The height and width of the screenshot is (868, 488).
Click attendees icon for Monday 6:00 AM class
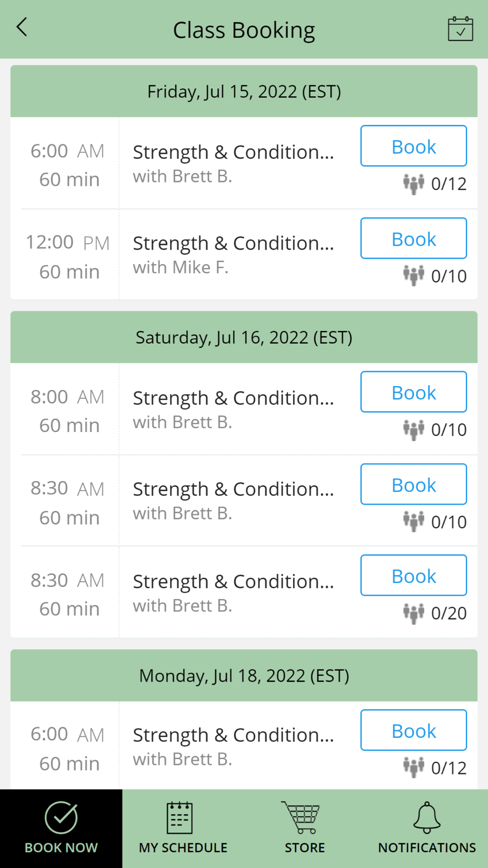tap(413, 767)
